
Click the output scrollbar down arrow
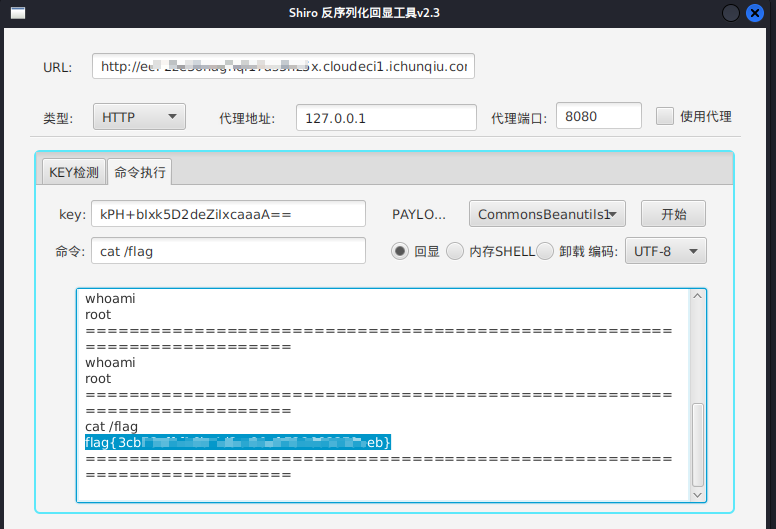[x=698, y=495]
